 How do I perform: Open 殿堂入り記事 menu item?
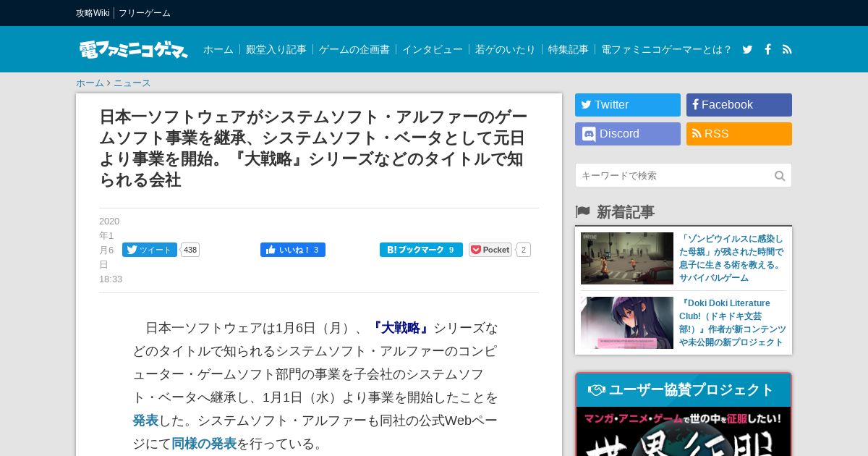pos(276,49)
